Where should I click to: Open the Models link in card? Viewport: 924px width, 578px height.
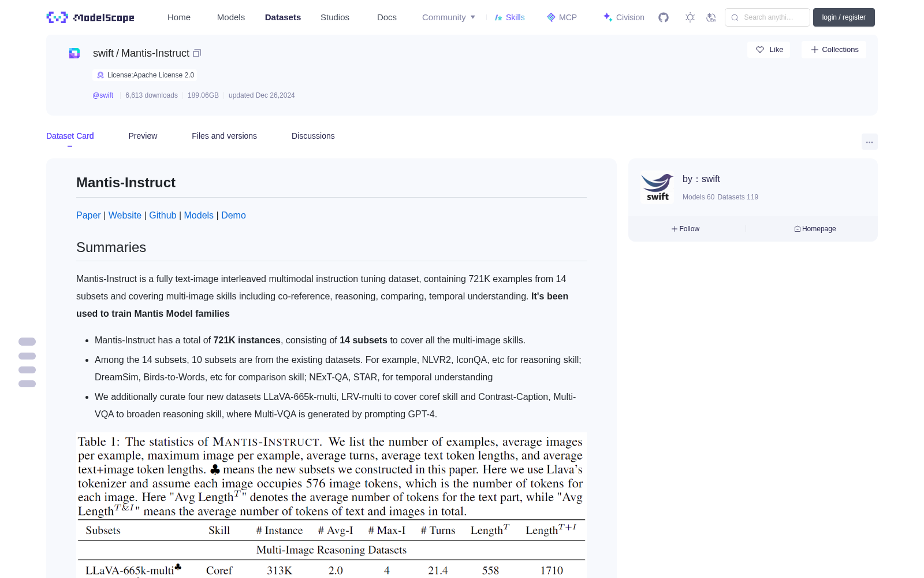[x=199, y=215]
